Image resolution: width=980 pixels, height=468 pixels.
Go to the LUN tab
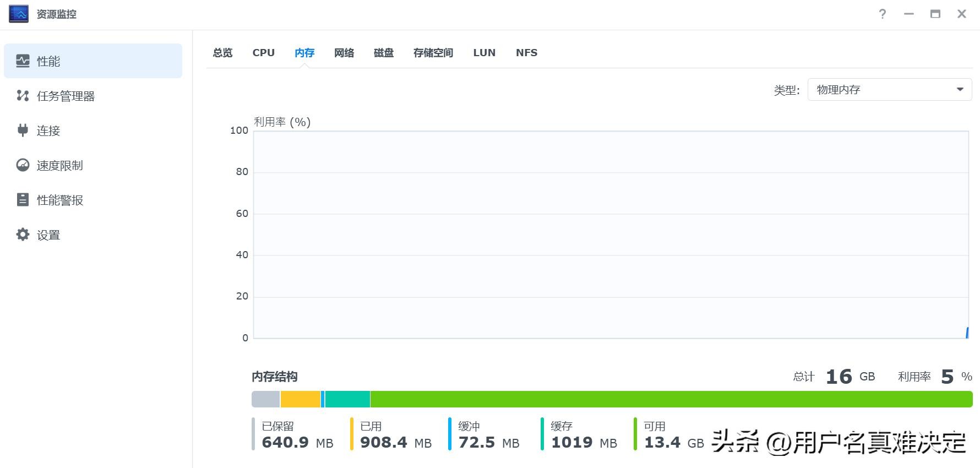click(x=484, y=53)
